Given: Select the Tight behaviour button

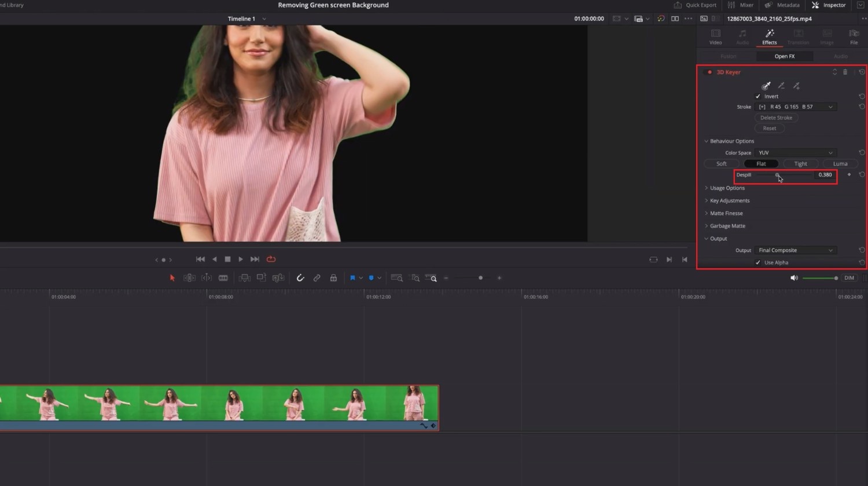Looking at the screenshot, I should [801, 164].
